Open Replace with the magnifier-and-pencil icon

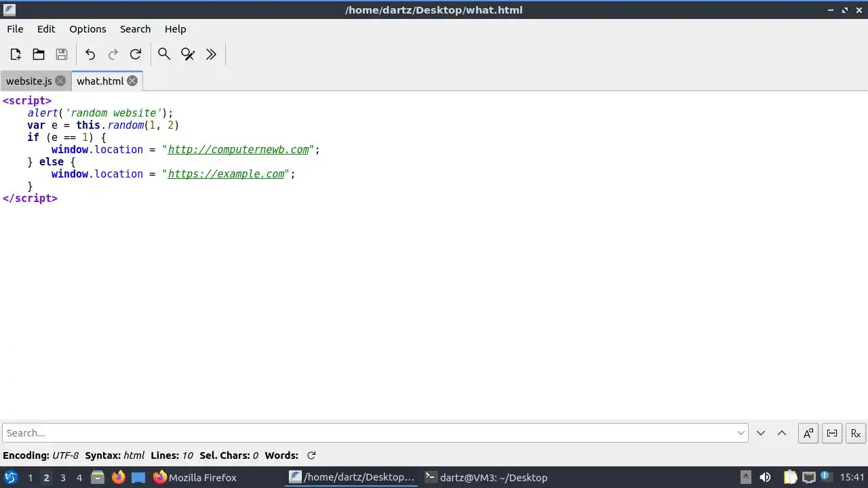[188, 54]
